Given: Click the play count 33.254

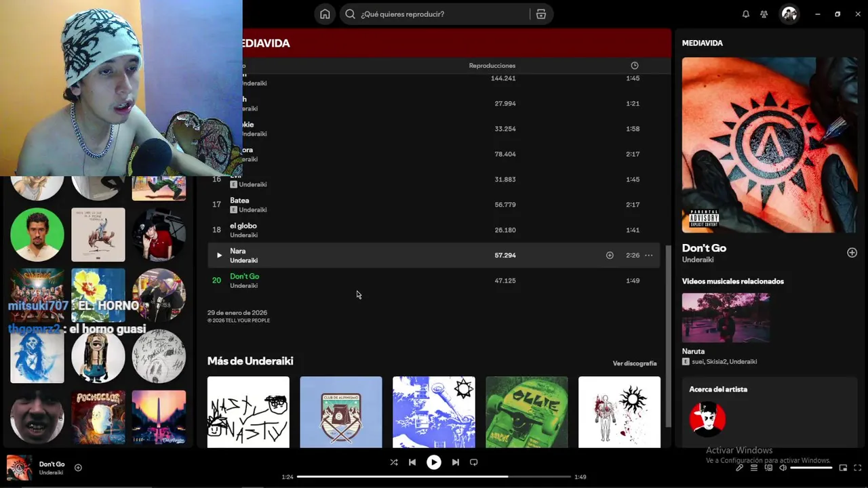Looking at the screenshot, I should tap(505, 129).
